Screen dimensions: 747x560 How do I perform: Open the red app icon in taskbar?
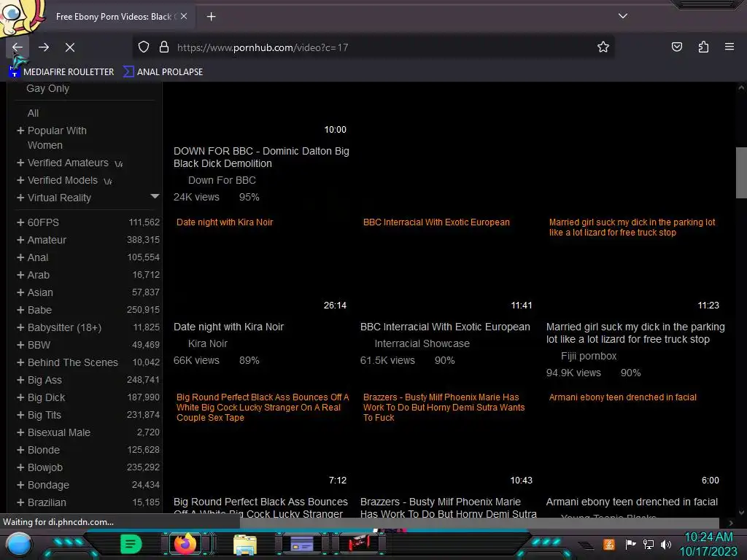point(359,543)
